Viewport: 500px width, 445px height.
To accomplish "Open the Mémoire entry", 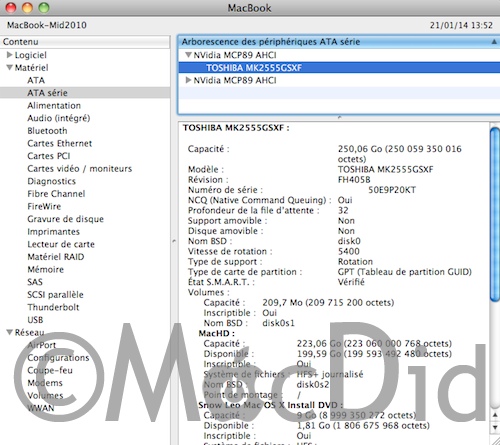I will pyautogui.click(x=46, y=269).
